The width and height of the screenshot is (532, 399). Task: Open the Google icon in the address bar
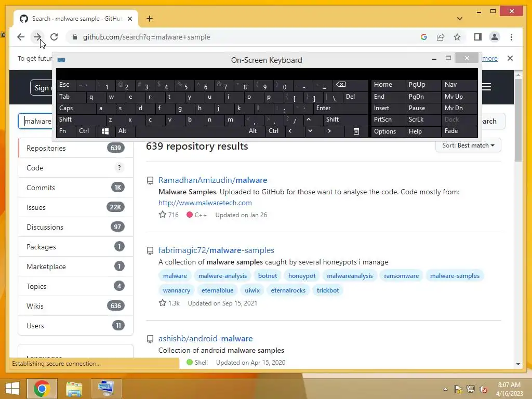pyautogui.click(x=424, y=37)
